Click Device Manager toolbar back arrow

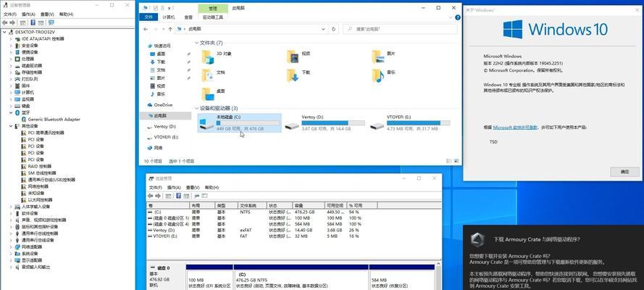[4, 22]
